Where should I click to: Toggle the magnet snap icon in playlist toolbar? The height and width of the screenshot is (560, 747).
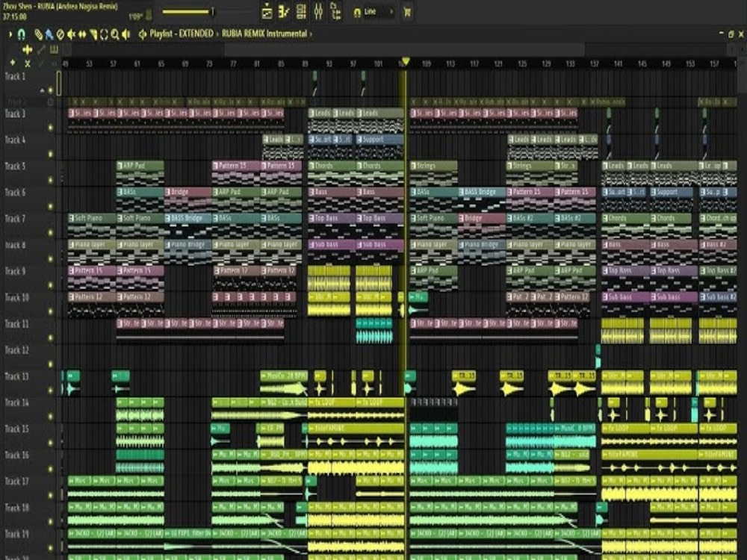pyautogui.click(x=22, y=34)
